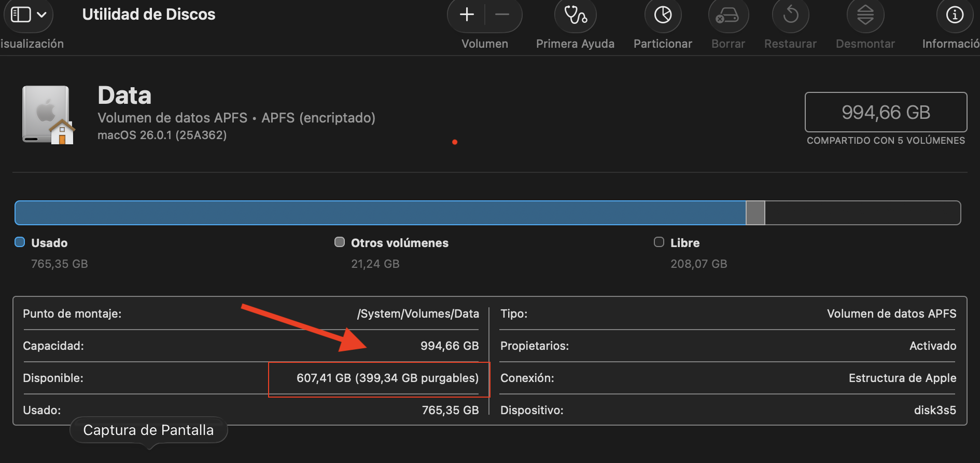Run Primera Ayuda stethoscope icon
980x463 pixels.
coord(575,15)
